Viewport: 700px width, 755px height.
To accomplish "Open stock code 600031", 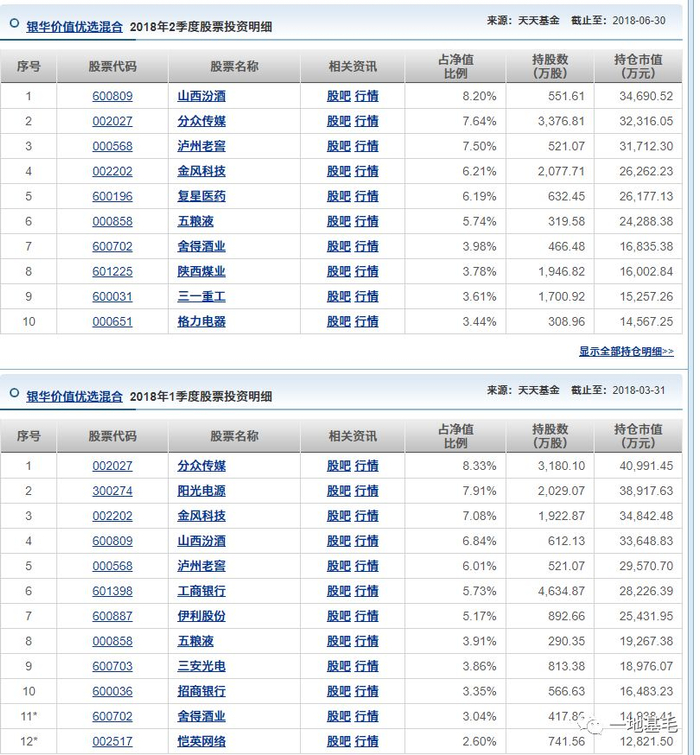I will pyautogui.click(x=112, y=296).
